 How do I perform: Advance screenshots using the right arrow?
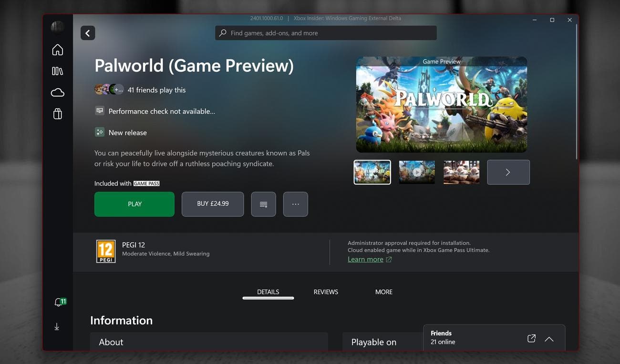click(x=508, y=172)
